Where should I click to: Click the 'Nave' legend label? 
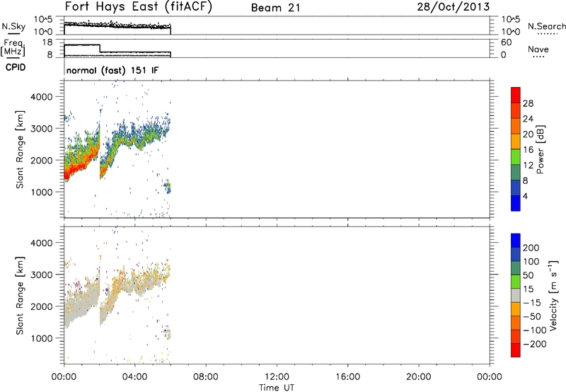pos(538,49)
